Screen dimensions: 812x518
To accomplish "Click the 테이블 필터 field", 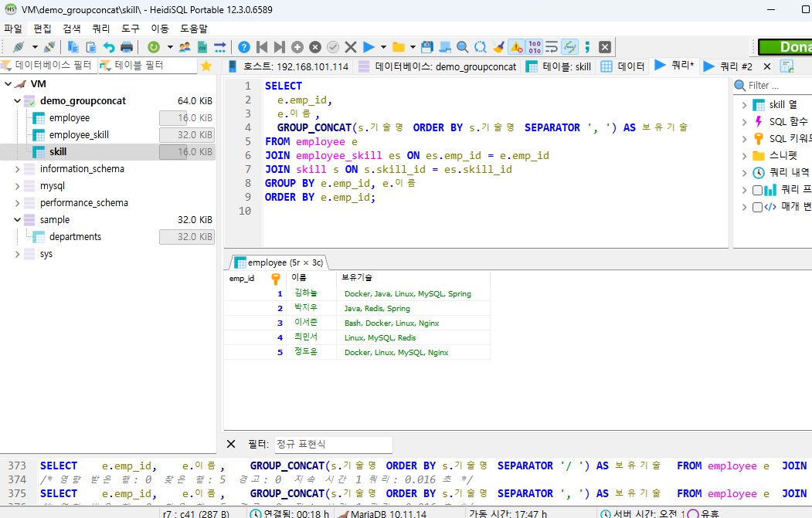I will 148,65.
